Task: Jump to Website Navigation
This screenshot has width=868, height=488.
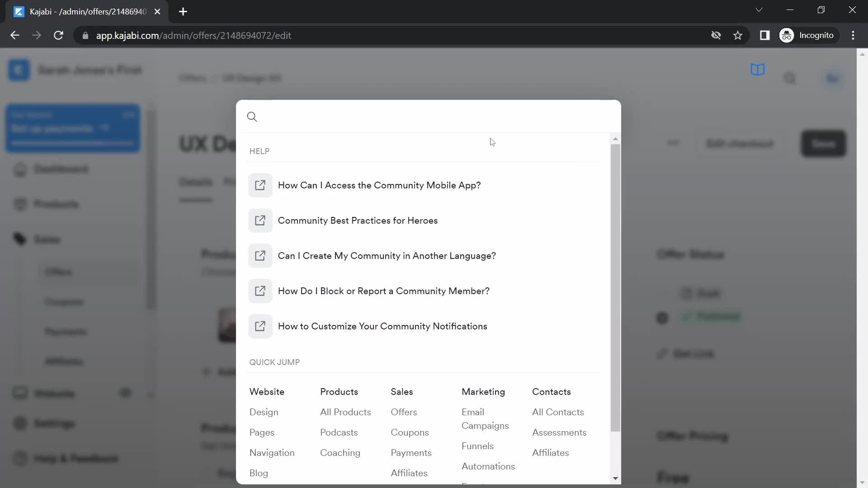Action: [272, 453]
